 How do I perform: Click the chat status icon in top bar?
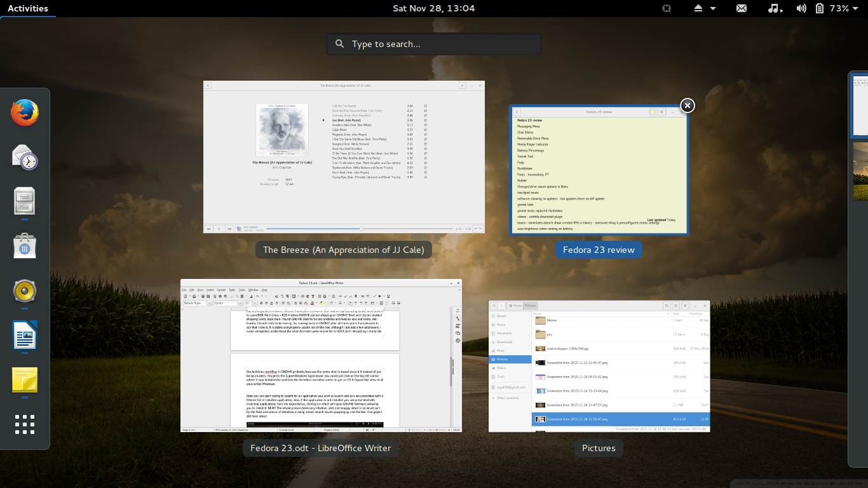667,8
